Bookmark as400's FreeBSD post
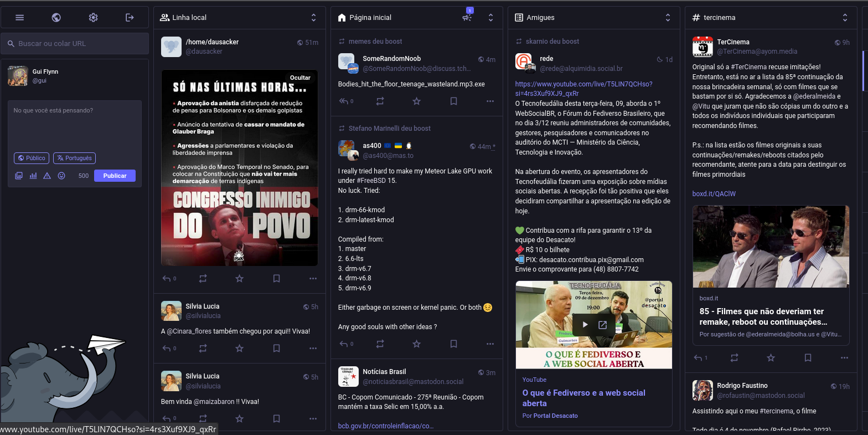 (x=453, y=344)
